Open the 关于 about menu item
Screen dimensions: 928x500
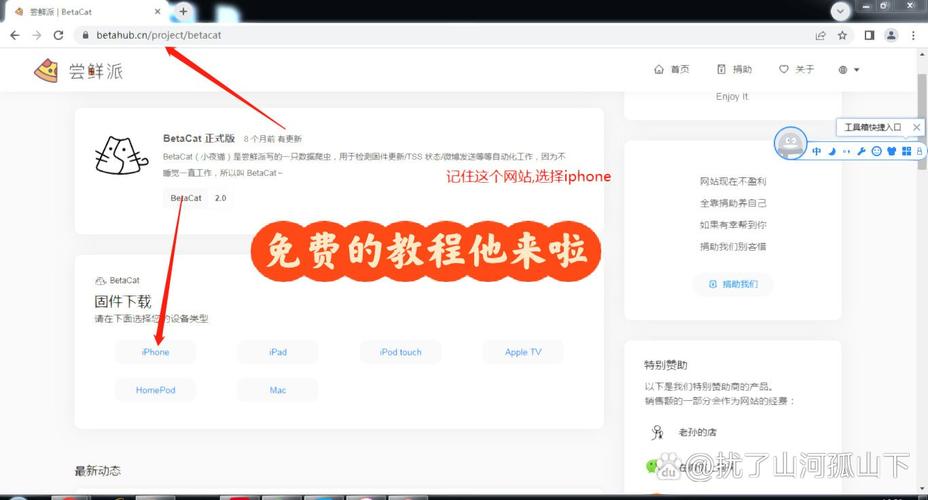[797, 69]
